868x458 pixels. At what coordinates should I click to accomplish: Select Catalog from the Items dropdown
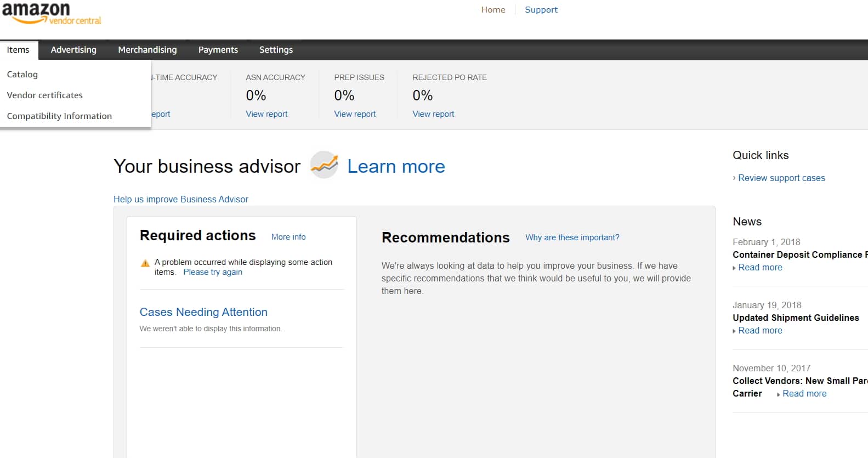22,75
